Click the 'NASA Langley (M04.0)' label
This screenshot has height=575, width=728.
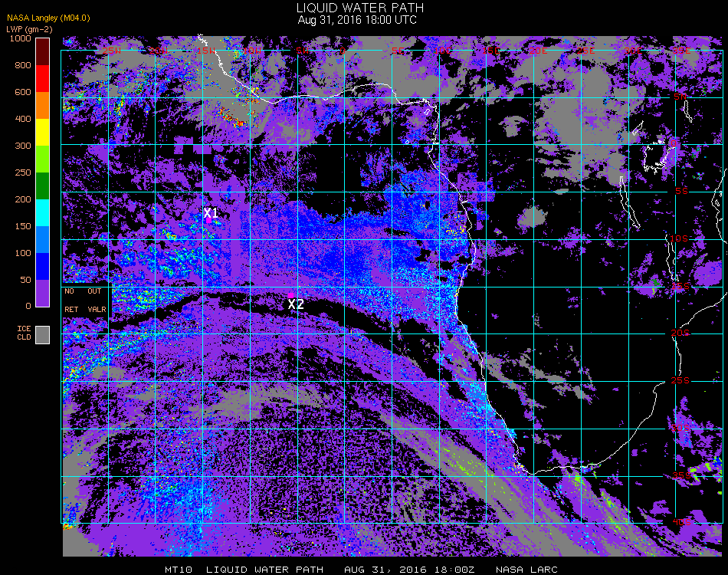tap(48, 18)
